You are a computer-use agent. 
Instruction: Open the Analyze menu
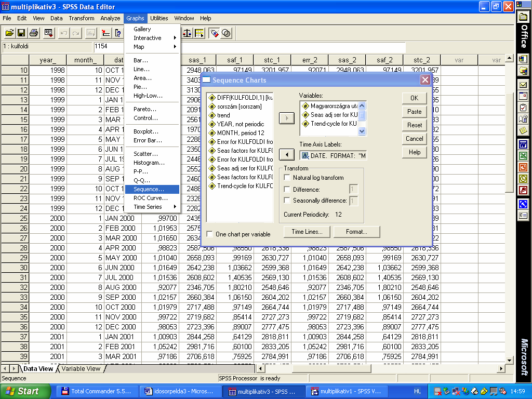(x=110, y=18)
